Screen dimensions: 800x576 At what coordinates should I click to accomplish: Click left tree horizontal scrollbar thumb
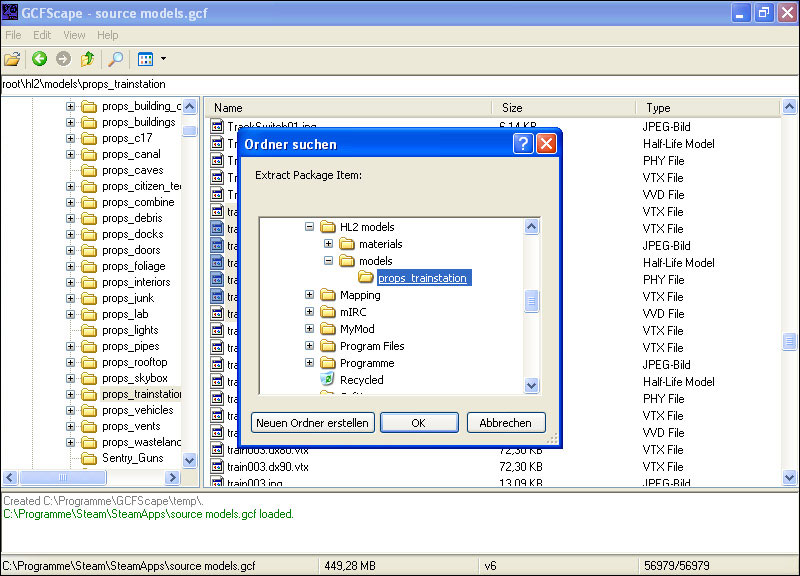tap(63, 478)
